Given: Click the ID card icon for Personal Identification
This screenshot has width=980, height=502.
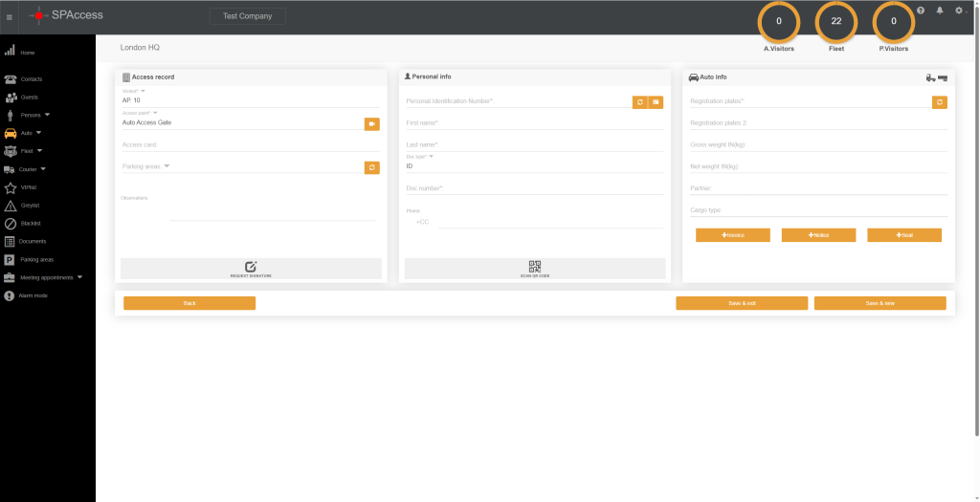Looking at the screenshot, I should pos(656,101).
